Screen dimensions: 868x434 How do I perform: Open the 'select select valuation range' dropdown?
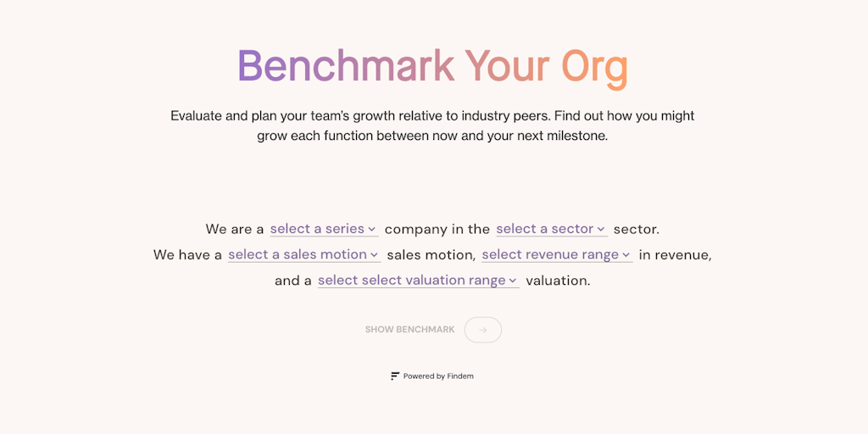point(412,280)
